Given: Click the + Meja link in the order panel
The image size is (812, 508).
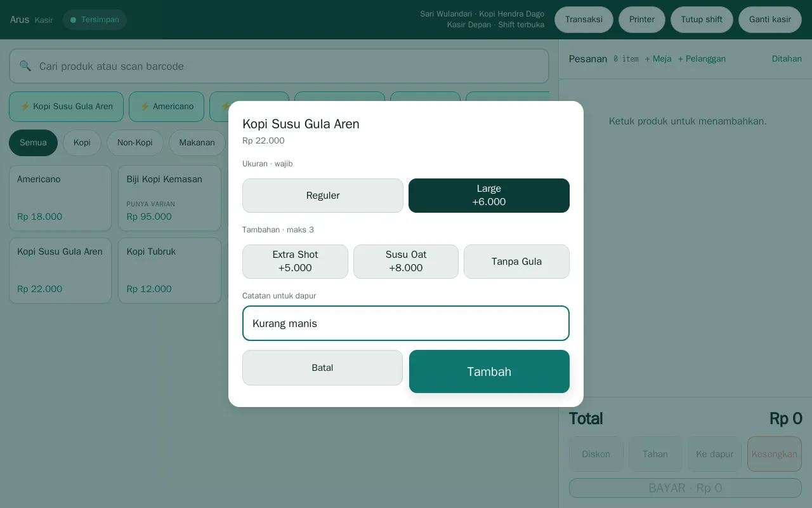Looking at the screenshot, I should (658, 59).
